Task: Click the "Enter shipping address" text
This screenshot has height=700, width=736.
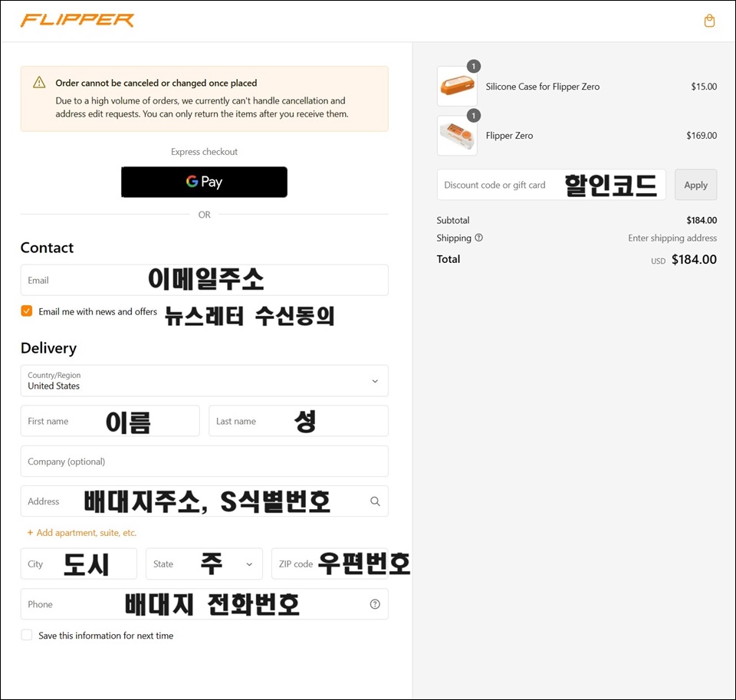Action: click(672, 238)
